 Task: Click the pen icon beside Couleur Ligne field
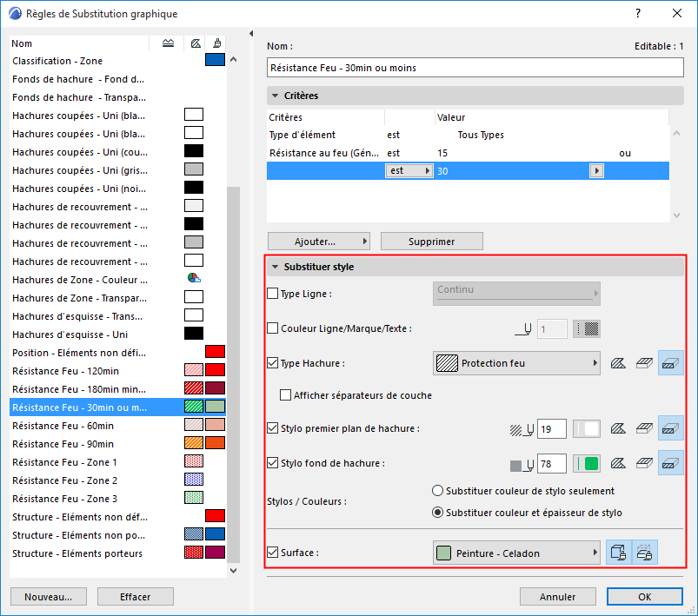tap(523, 329)
